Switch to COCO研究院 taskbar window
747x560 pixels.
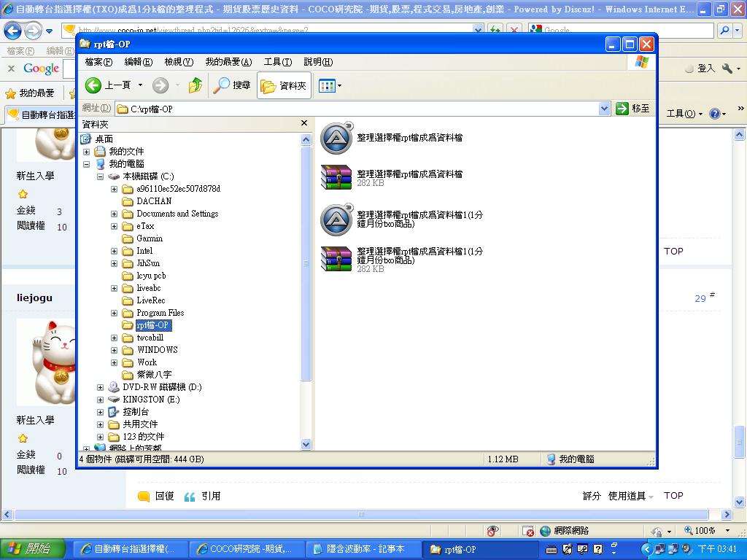(x=247, y=549)
